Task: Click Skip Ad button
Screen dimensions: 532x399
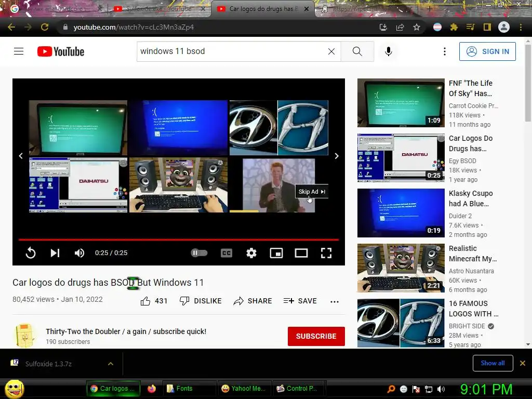Action: (312, 192)
